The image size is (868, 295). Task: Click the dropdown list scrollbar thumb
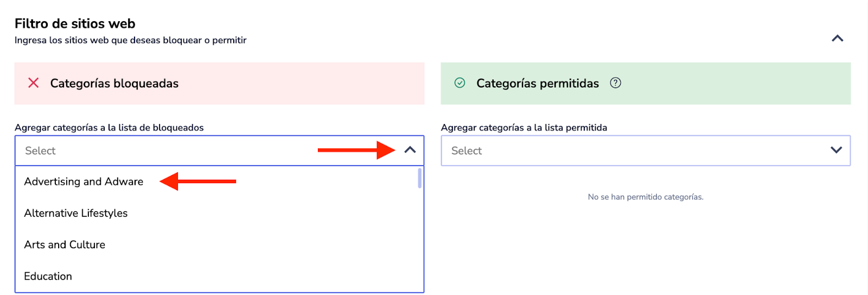[419, 178]
